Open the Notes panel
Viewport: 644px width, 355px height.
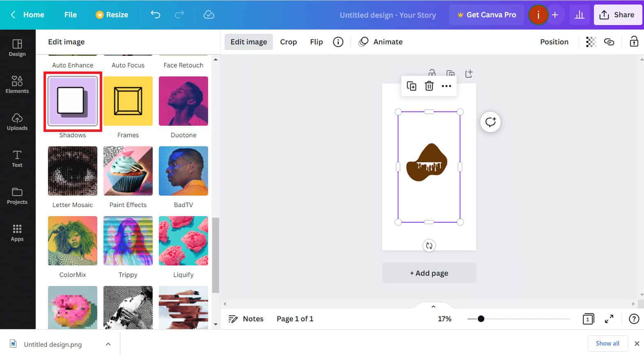coord(246,319)
